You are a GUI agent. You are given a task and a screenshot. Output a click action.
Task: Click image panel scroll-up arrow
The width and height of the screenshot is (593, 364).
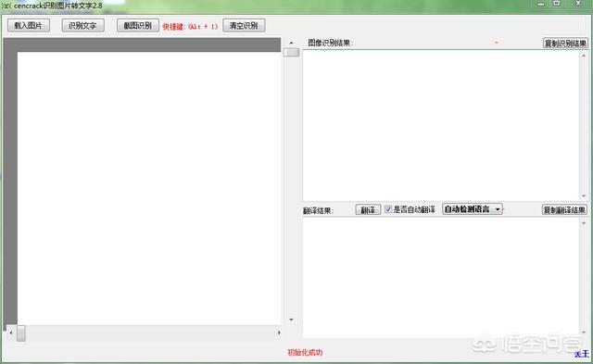pyautogui.click(x=291, y=43)
